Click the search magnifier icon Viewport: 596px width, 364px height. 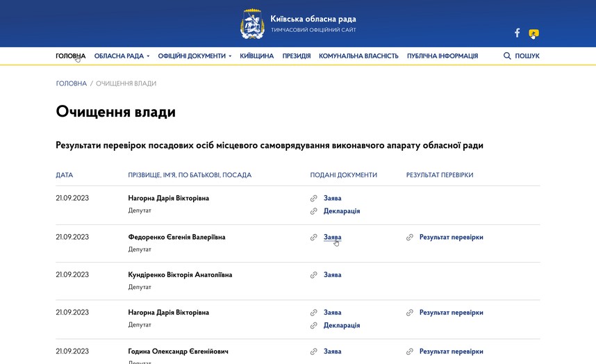pos(507,56)
